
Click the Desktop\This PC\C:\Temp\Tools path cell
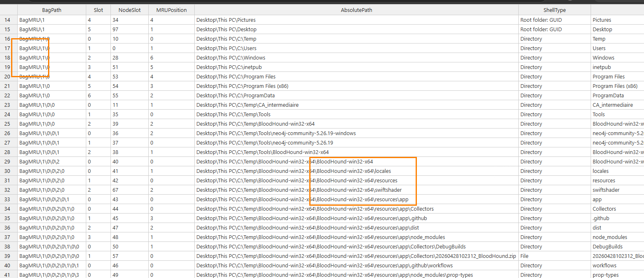tap(356, 114)
